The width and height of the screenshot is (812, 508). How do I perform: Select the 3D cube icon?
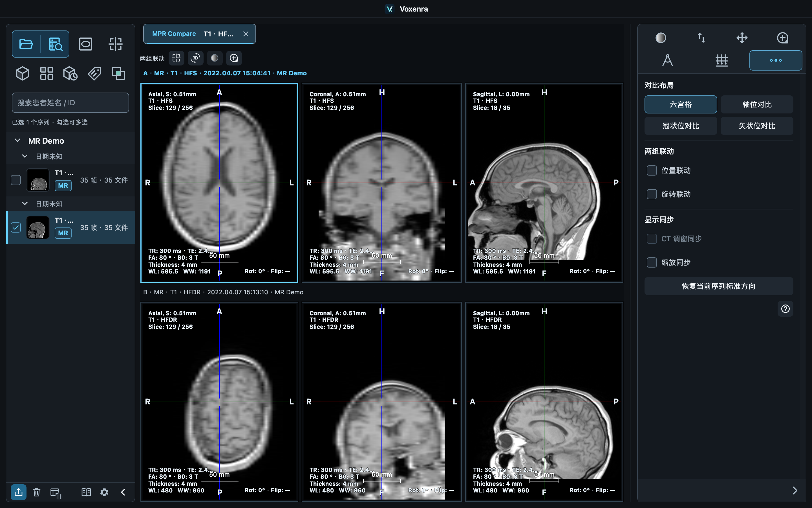point(23,73)
